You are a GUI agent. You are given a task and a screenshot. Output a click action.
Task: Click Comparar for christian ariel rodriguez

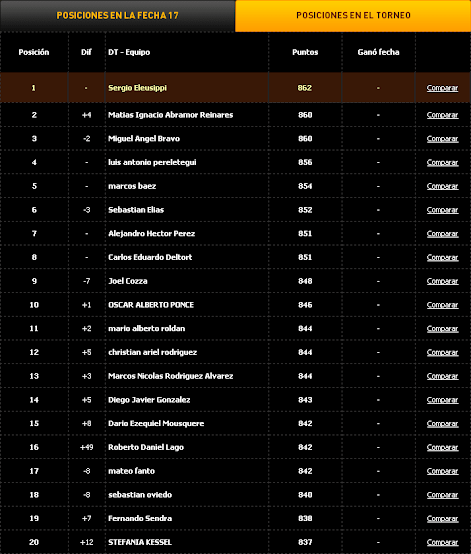(x=442, y=352)
